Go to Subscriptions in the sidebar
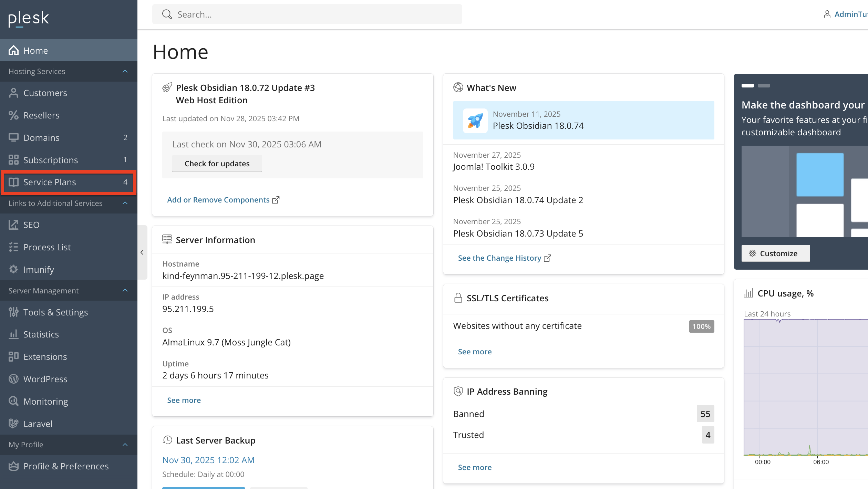 pyautogui.click(x=51, y=160)
